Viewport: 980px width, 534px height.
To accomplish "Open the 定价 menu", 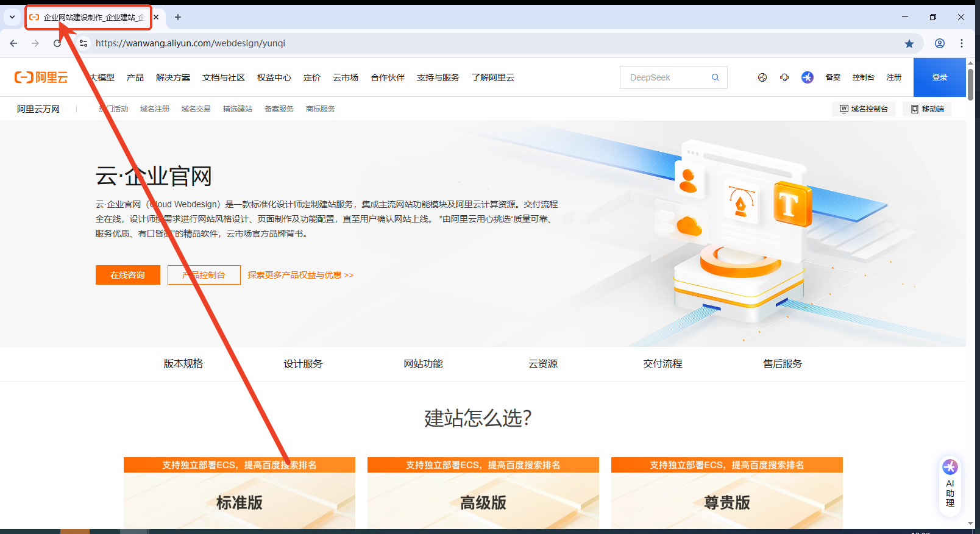I will (312, 77).
